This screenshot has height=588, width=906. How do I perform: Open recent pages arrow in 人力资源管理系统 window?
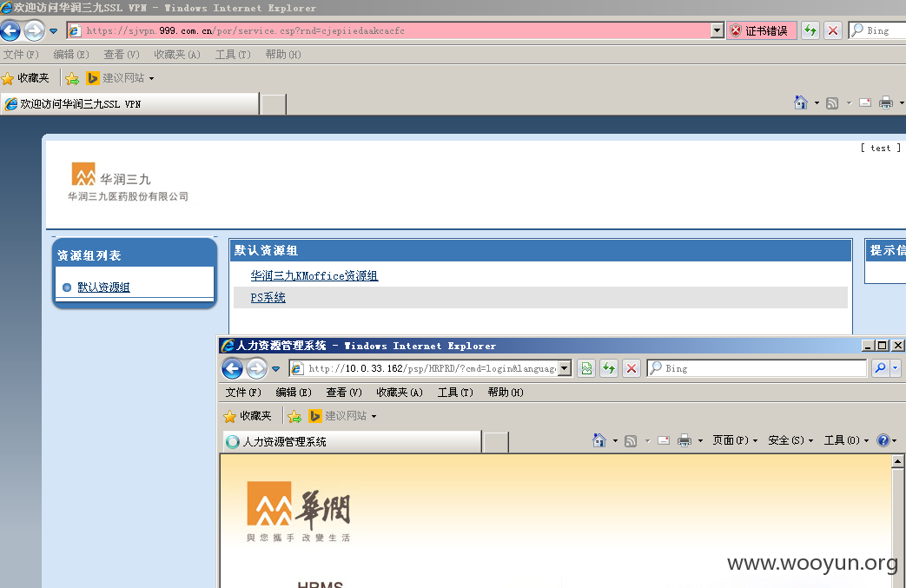(275, 368)
